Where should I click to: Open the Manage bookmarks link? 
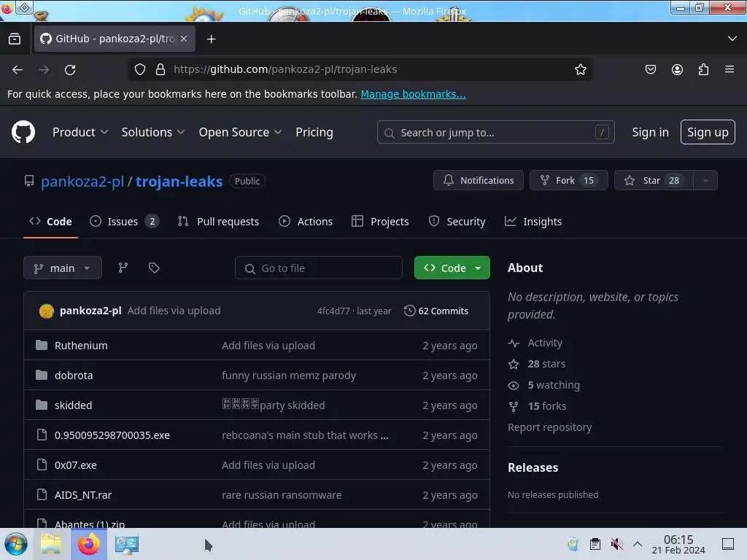point(413,94)
